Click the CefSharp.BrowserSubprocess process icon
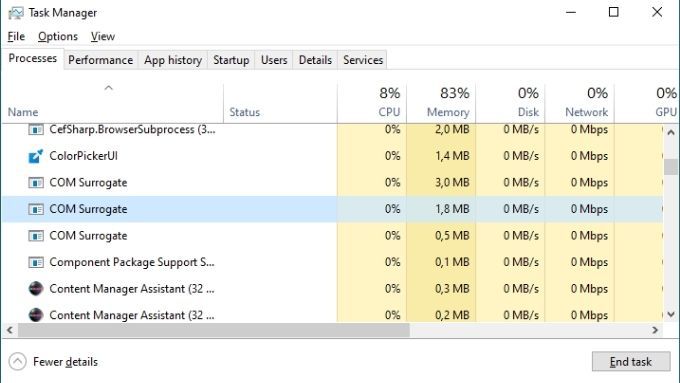Screen dimensions: 680x383 (36, 129)
